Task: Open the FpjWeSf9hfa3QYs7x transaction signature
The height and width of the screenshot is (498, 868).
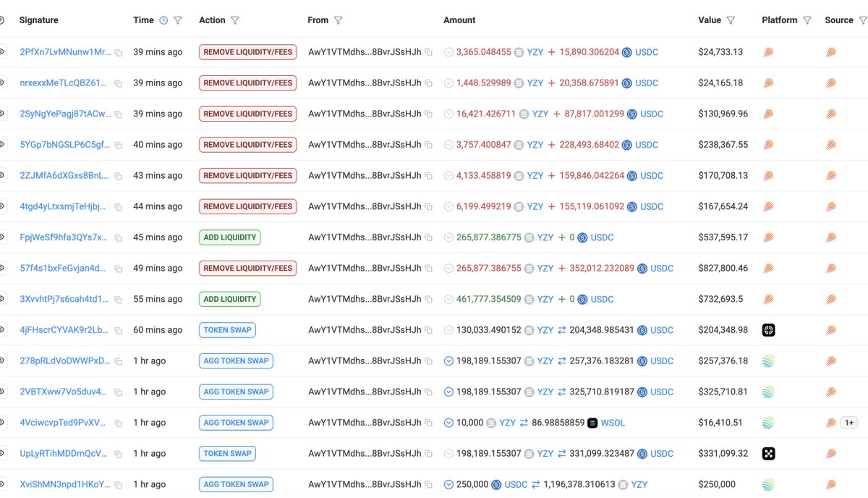Action: point(64,237)
